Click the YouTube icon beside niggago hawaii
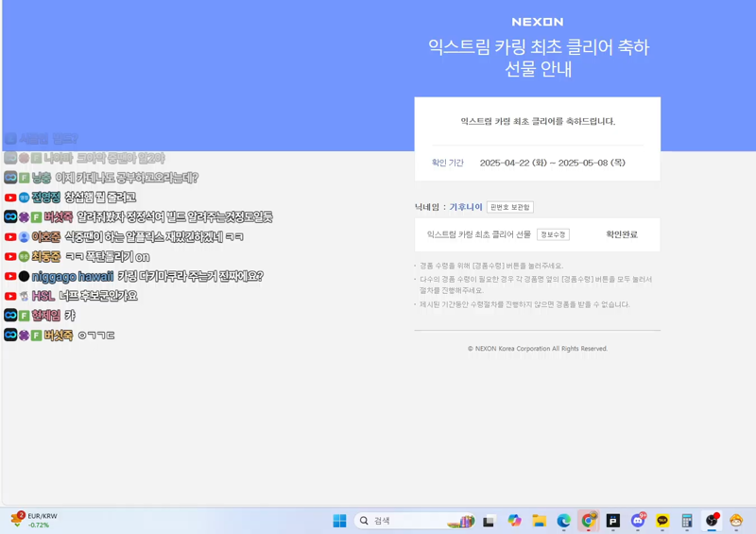Image resolution: width=756 pixels, height=534 pixels. pos(10,276)
